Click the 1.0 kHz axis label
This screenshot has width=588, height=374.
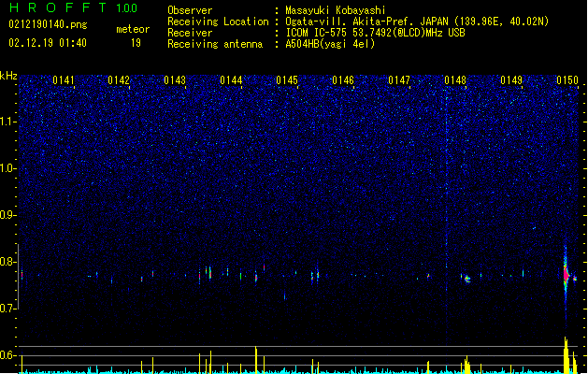click(x=8, y=168)
